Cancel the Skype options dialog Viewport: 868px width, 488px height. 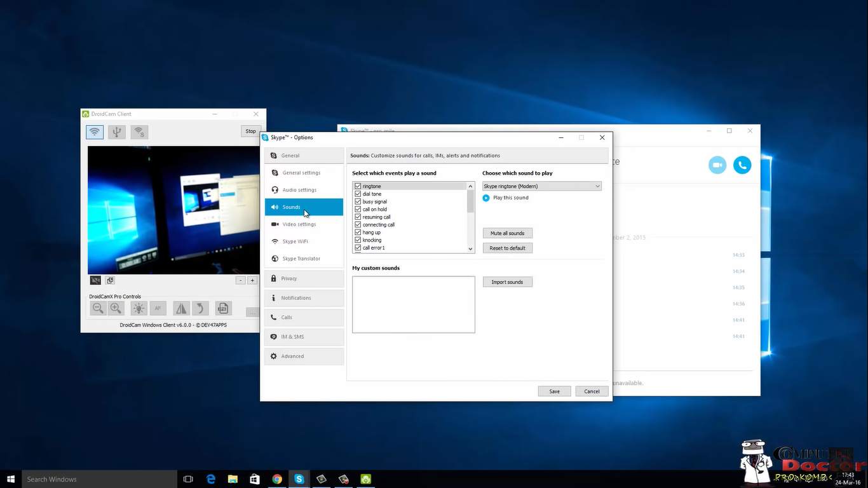pos(592,391)
